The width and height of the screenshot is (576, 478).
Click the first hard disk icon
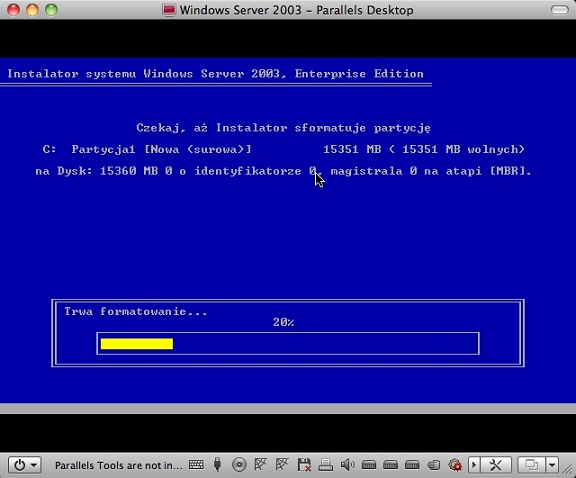click(x=369, y=466)
